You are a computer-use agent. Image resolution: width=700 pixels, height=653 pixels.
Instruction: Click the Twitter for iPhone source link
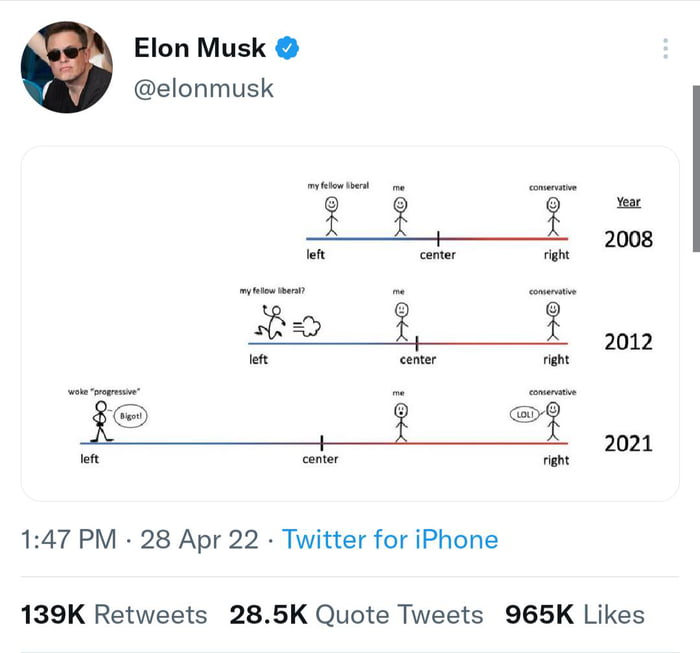tap(390, 540)
